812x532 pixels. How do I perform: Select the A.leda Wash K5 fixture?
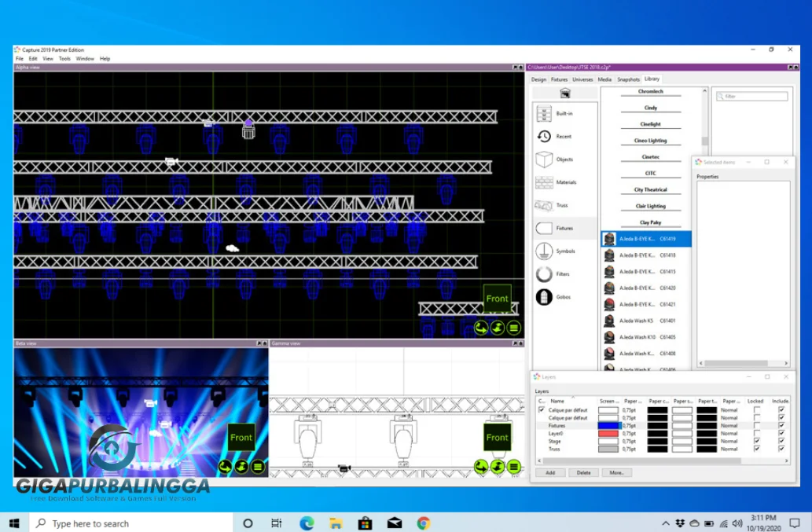click(646, 321)
